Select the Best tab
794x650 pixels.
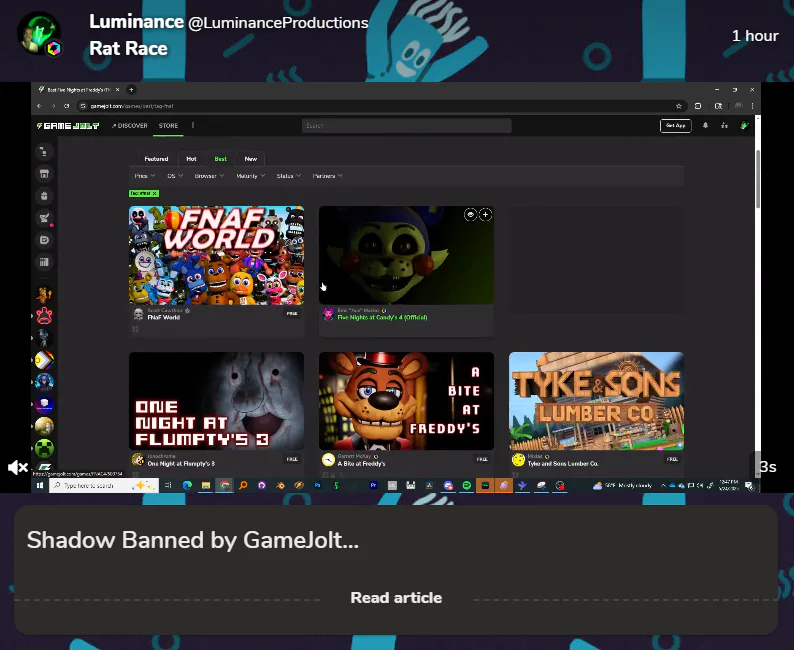click(x=220, y=159)
